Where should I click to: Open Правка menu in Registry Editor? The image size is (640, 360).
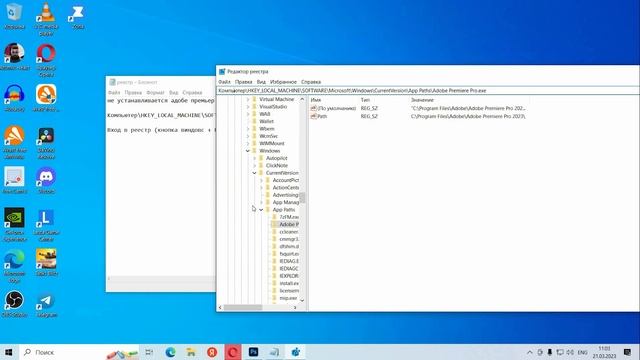[x=243, y=82]
